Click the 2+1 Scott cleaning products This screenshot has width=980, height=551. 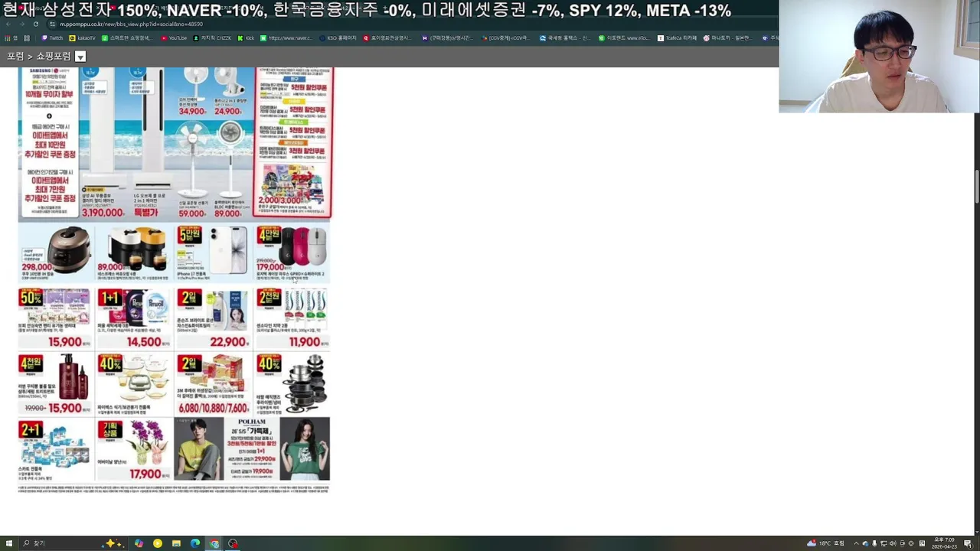56,449
